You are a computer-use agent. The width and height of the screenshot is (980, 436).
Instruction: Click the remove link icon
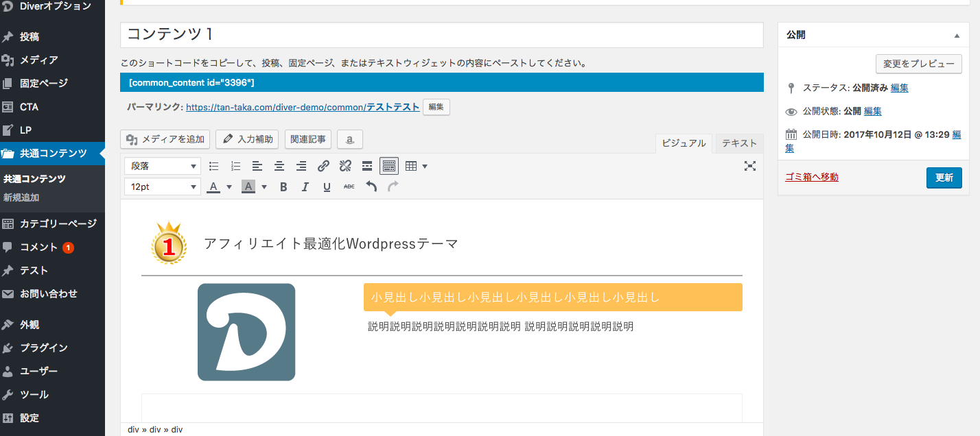(x=345, y=166)
